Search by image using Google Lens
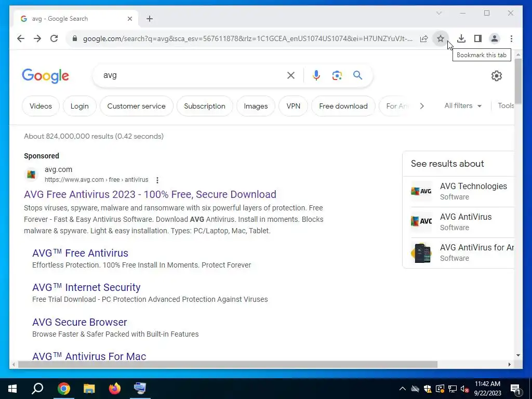The image size is (532, 399). pyautogui.click(x=337, y=75)
